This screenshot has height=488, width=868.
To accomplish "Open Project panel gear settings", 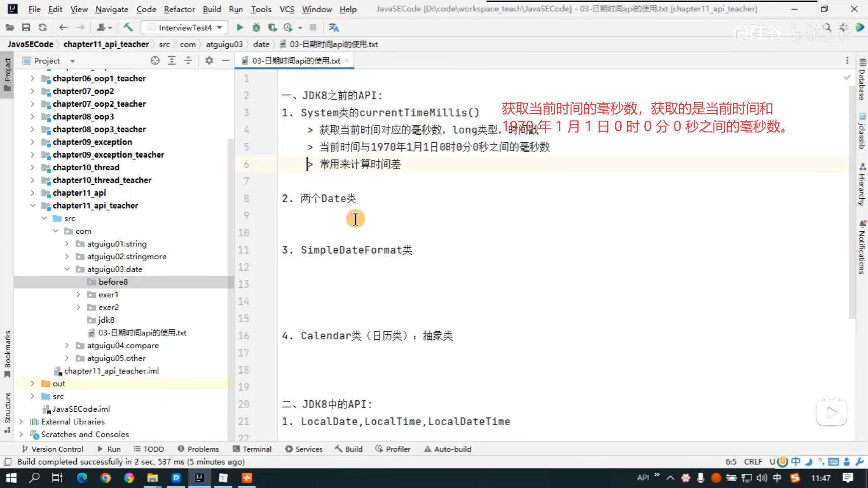I will click(x=209, y=61).
